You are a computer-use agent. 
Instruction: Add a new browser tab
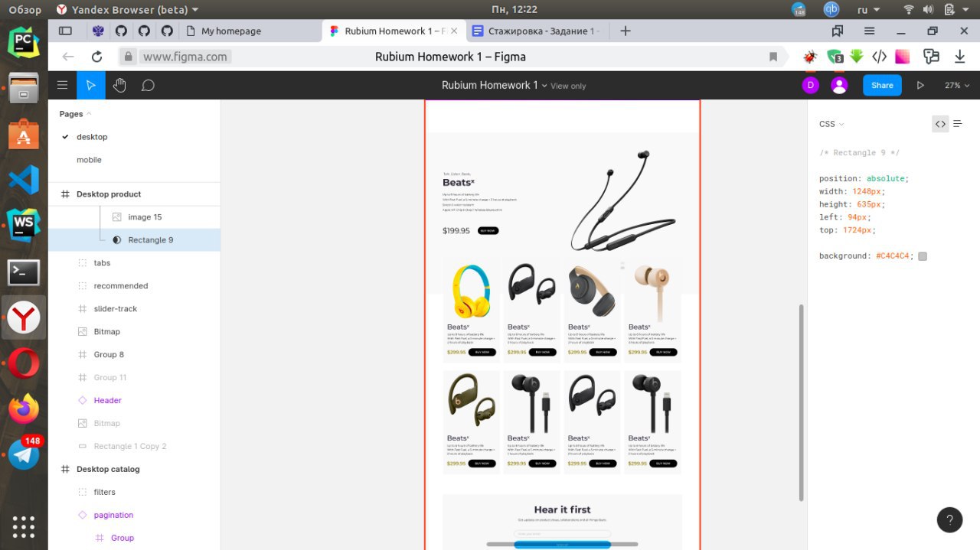(626, 31)
